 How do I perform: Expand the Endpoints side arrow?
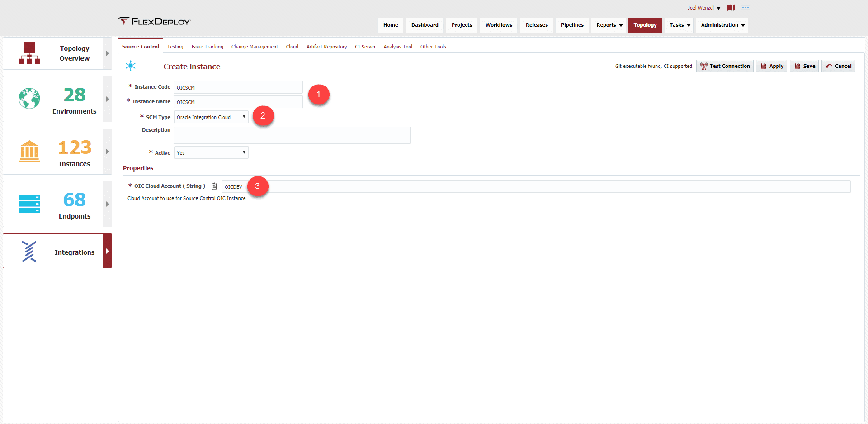108,204
